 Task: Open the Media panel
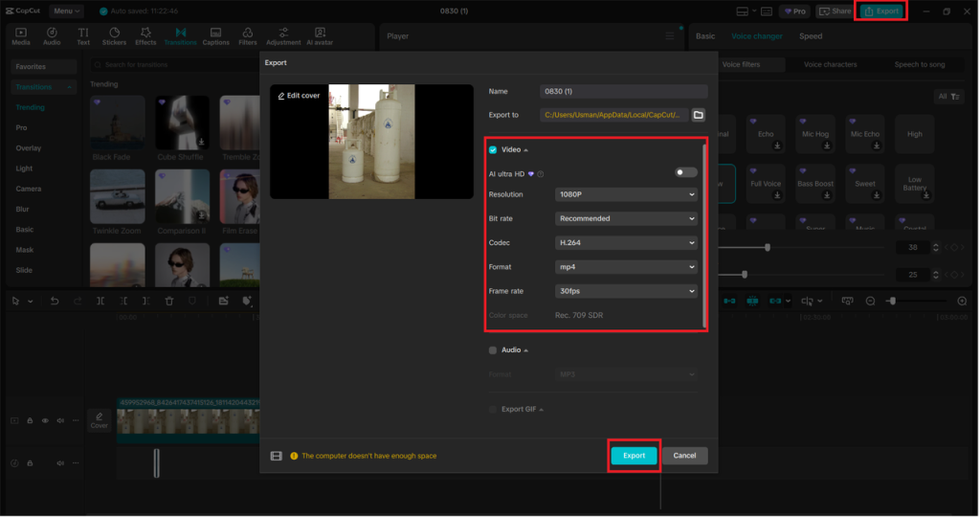tap(21, 36)
